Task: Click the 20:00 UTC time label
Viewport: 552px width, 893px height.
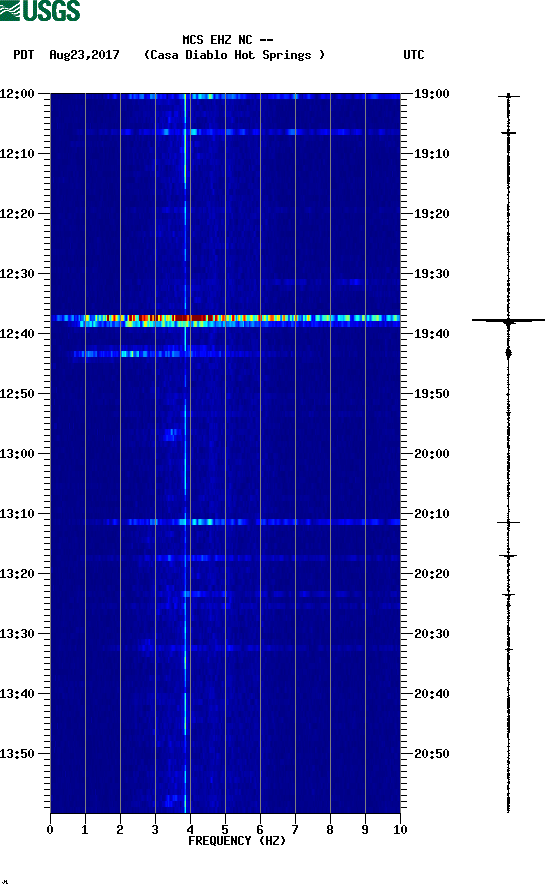Action: tap(432, 454)
